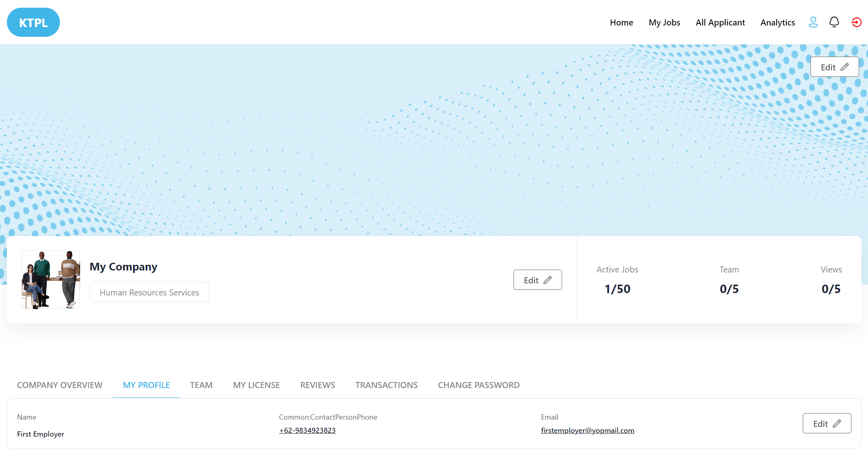This screenshot has height=456, width=868.
Task: Open the All Applicant page
Action: coord(720,23)
